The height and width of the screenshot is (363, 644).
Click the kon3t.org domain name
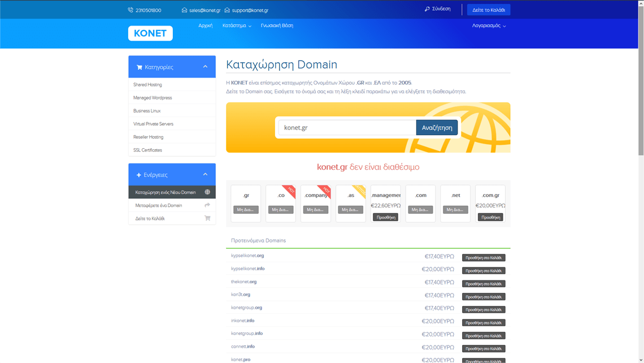[x=241, y=295]
